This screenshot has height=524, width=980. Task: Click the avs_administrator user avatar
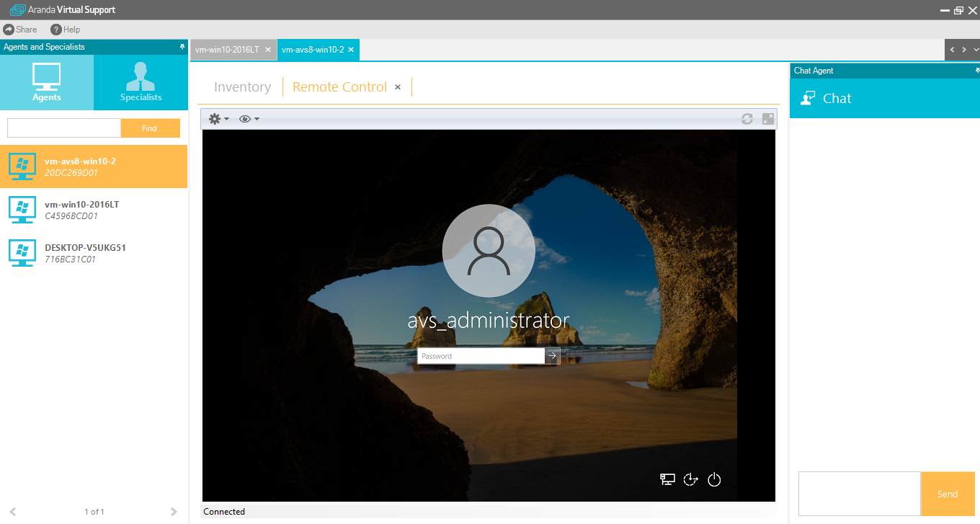[489, 251]
